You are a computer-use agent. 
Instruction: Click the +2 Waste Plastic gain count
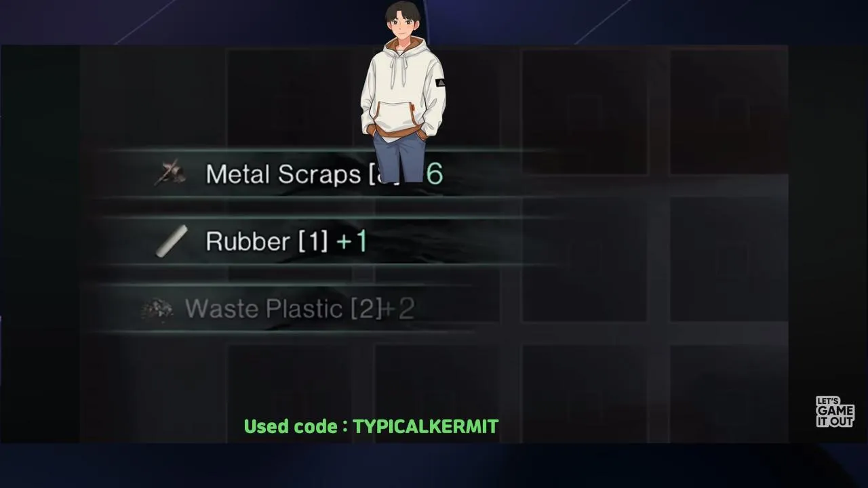tap(399, 309)
